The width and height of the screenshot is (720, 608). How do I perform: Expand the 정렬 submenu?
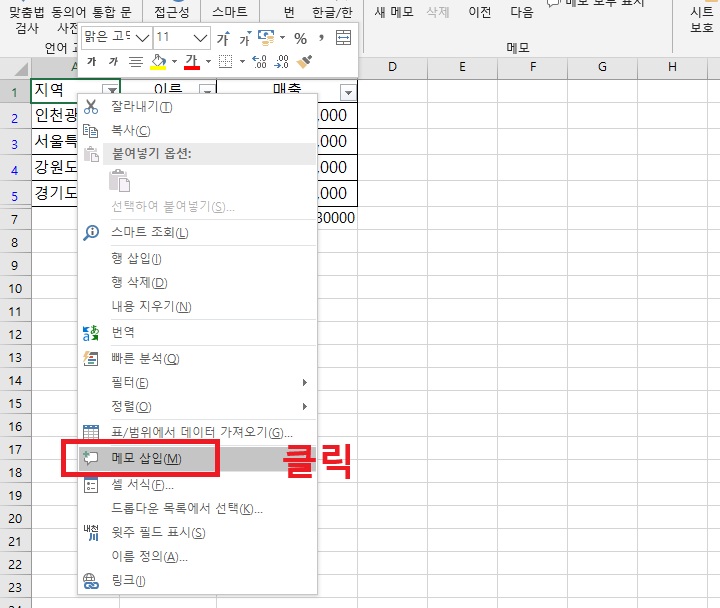pyautogui.click(x=304, y=406)
